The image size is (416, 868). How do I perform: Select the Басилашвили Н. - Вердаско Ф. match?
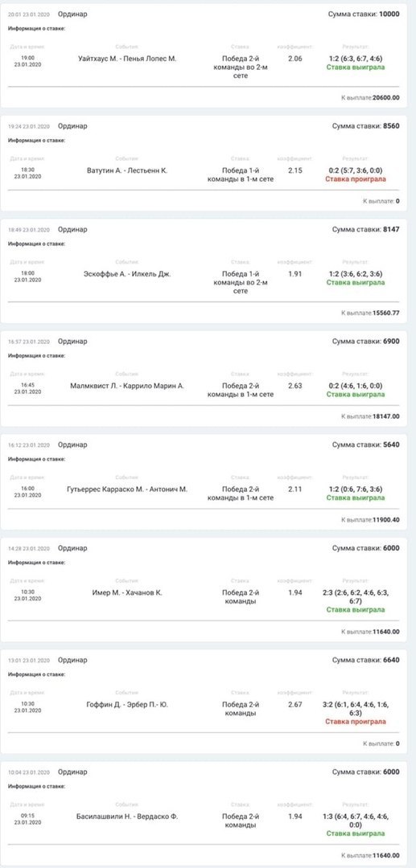point(127,816)
